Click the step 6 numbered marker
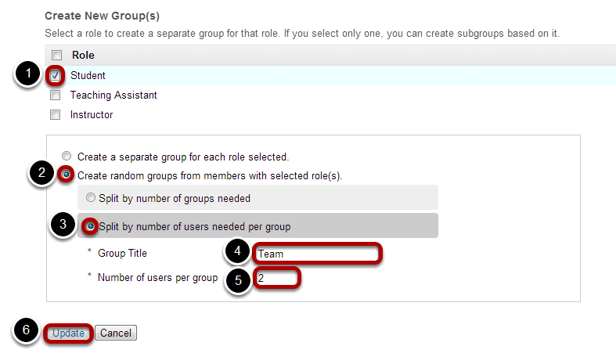 click(x=27, y=330)
